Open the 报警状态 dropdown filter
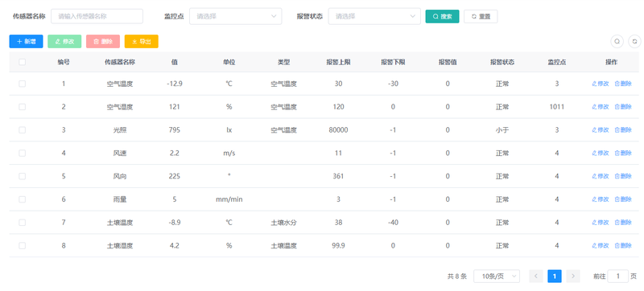 coord(374,16)
